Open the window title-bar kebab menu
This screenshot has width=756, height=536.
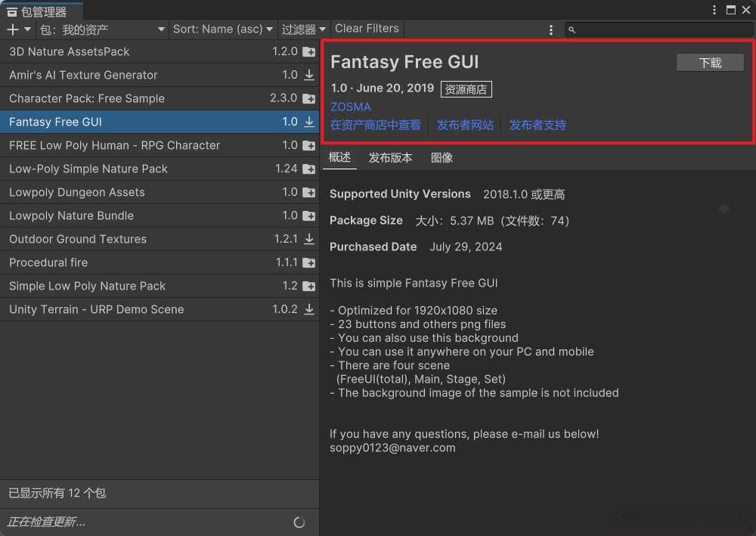[x=714, y=10]
